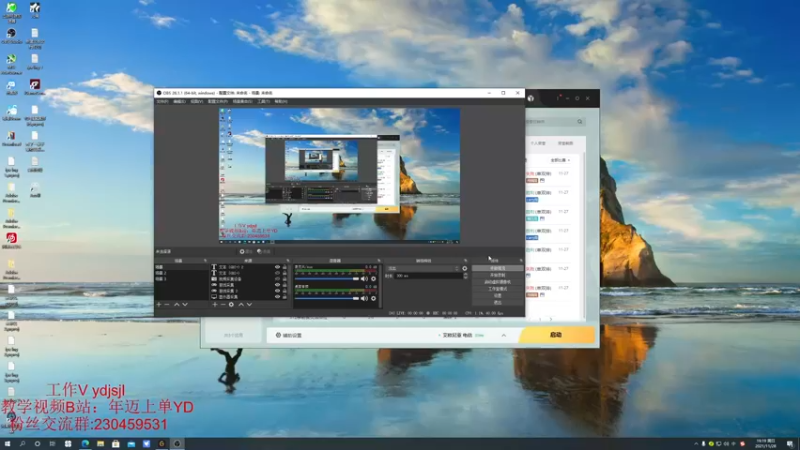Open the 场景集合(S) menu
The width and height of the screenshot is (800, 450).
tap(242, 102)
